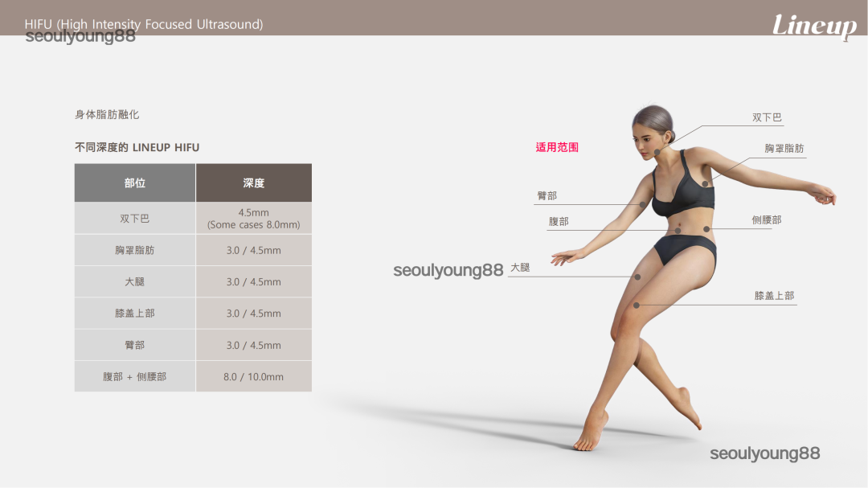
Task: Click the pink 适用范围 label
Action: 557,147
